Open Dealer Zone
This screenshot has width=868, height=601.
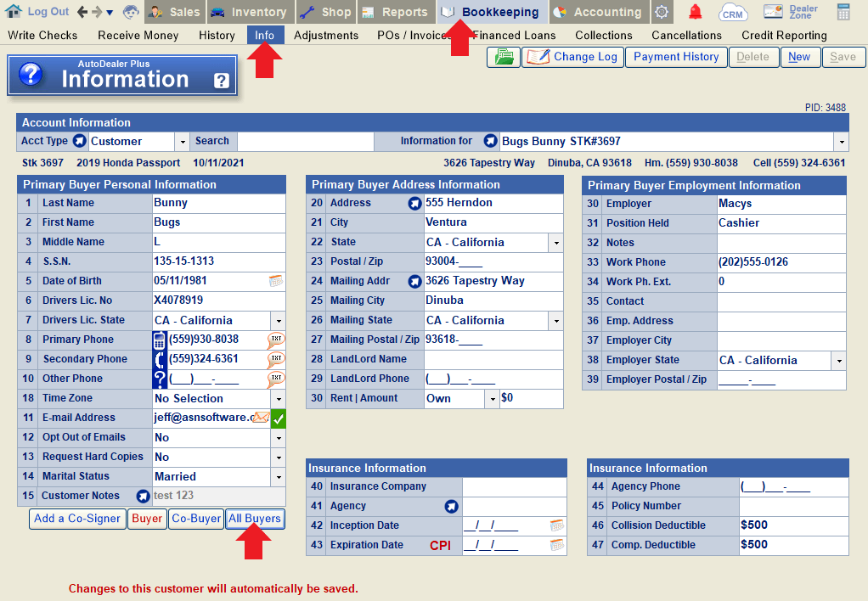point(791,12)
